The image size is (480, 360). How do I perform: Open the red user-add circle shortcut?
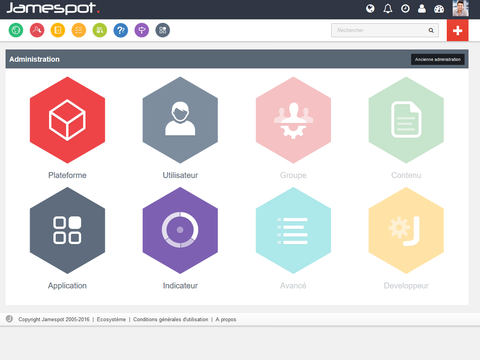(37, 30)
